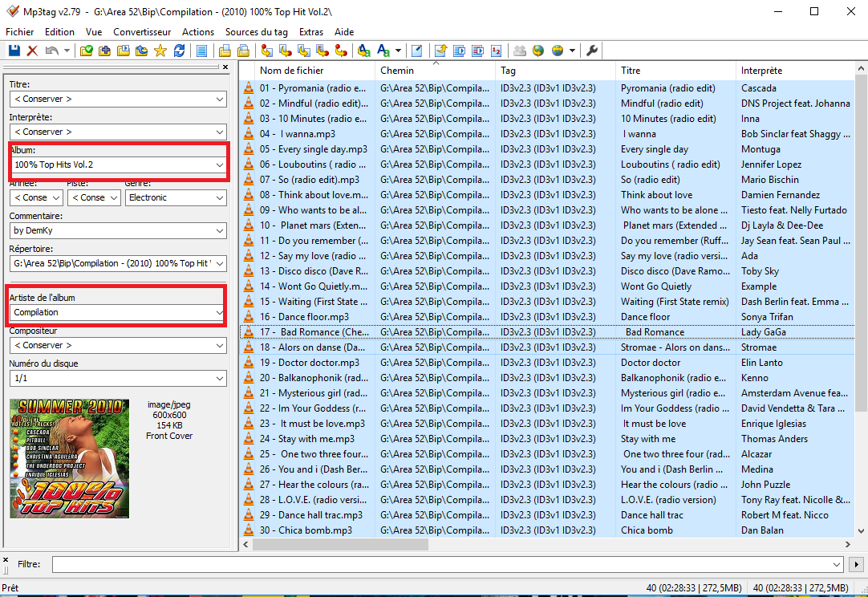The width and height of the screenshot is (868, 597).
Task: Open the undo history dropdown arrow
Action: (x=67, y=51)
